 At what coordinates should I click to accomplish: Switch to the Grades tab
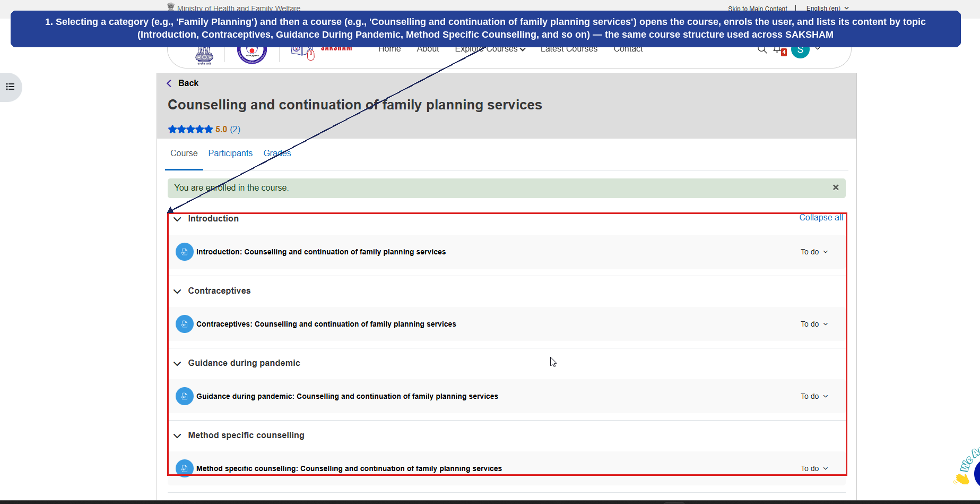[277, 153]
